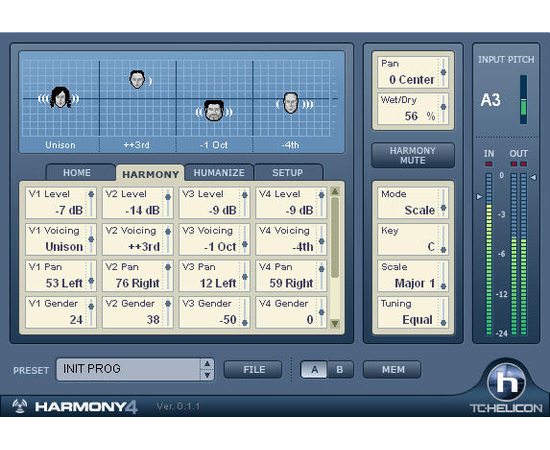Click the INIT PROG preset name field
This screenshot has height=450, width=550.
[128, 369]
